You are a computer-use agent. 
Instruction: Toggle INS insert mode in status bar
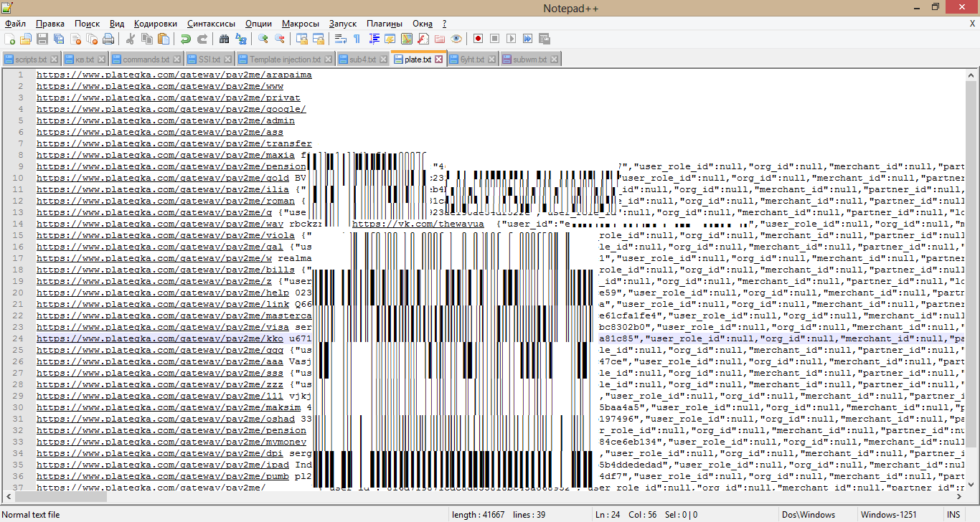pyautogui.click(x=953, y=515)
